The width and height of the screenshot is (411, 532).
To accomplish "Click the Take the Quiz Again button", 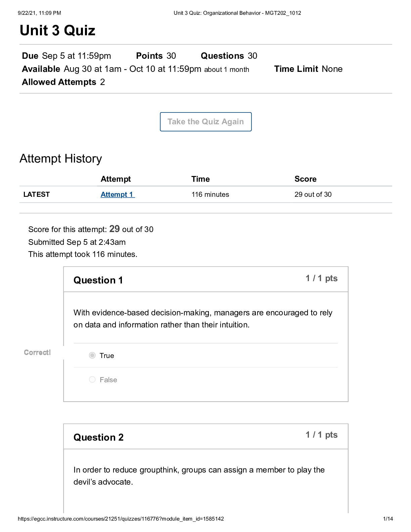I will (205, 122).
